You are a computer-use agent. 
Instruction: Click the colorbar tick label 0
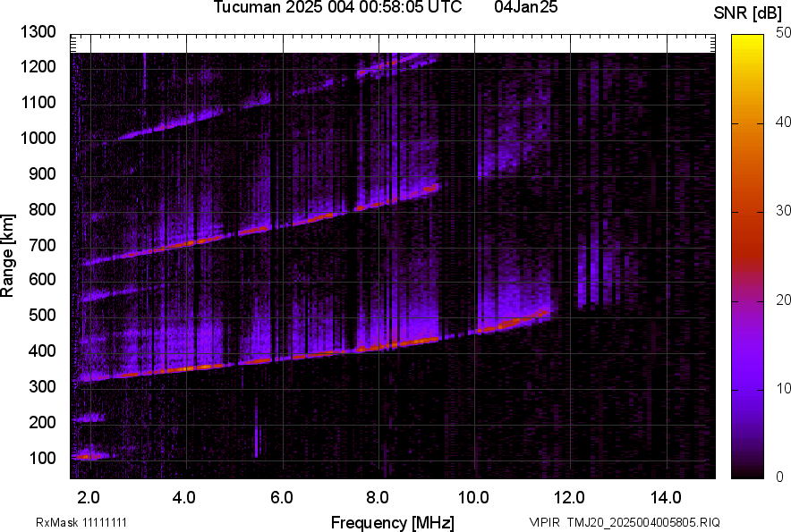[780, 477]
